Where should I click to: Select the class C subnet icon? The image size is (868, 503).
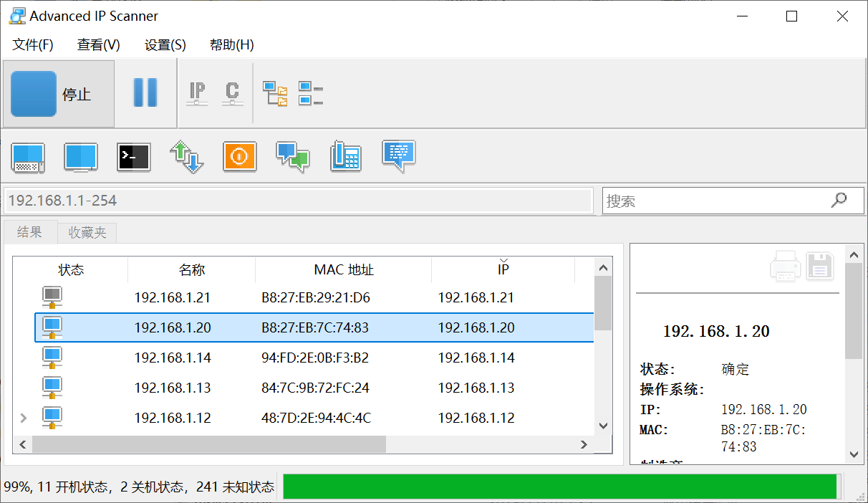[232, 94]
